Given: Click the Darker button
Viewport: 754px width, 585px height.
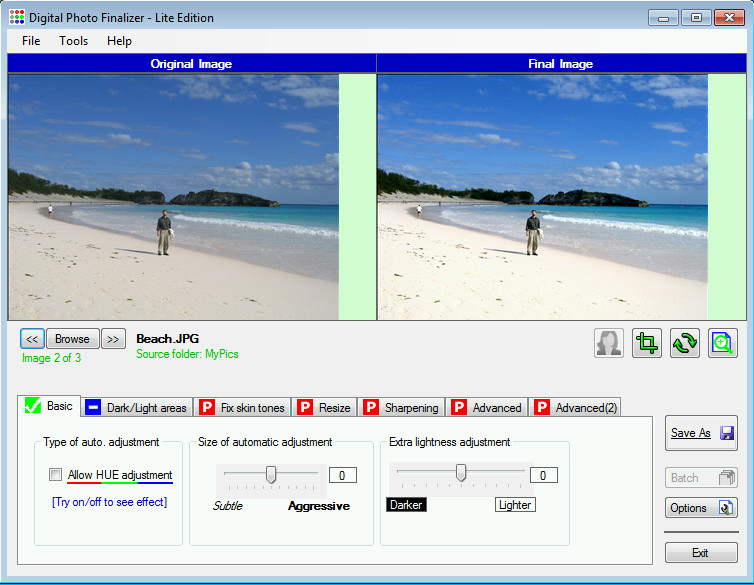Looking at the screenshot, I should [x=406, y=505].
